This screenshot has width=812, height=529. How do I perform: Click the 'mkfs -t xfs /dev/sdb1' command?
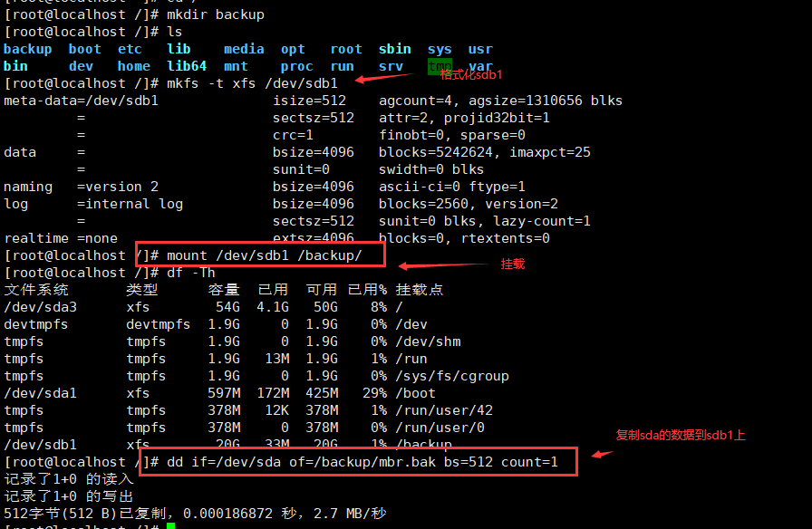252,83
